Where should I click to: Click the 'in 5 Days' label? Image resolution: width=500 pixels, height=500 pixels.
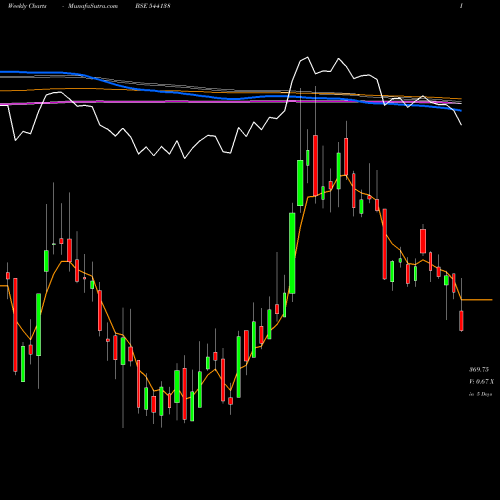click(480, 394)
